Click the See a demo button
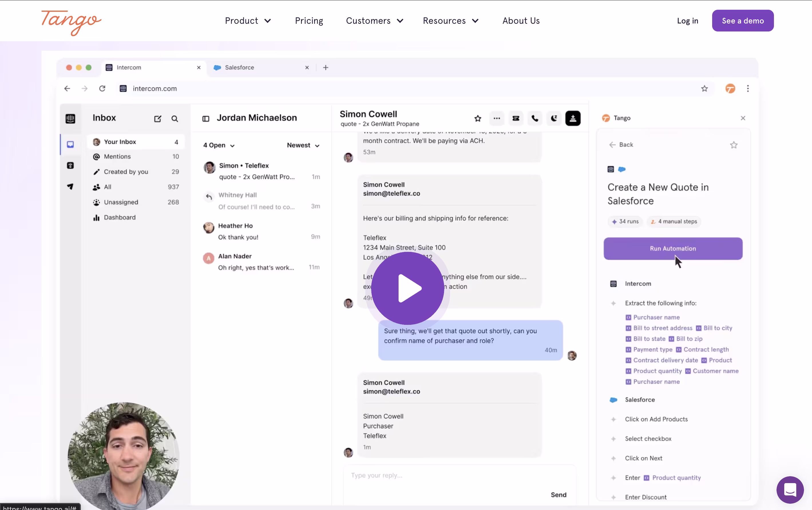This screenshot has height=510, width=812. (x=742, y=21)
